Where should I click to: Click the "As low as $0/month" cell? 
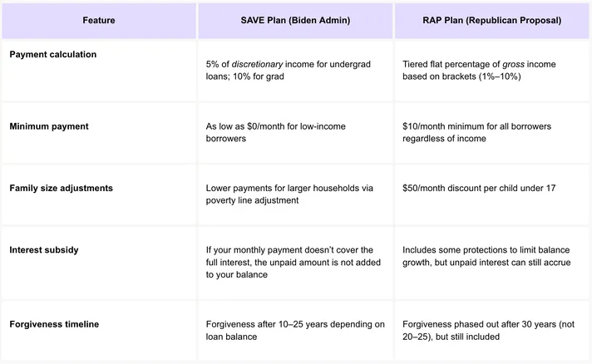point(276,132)
